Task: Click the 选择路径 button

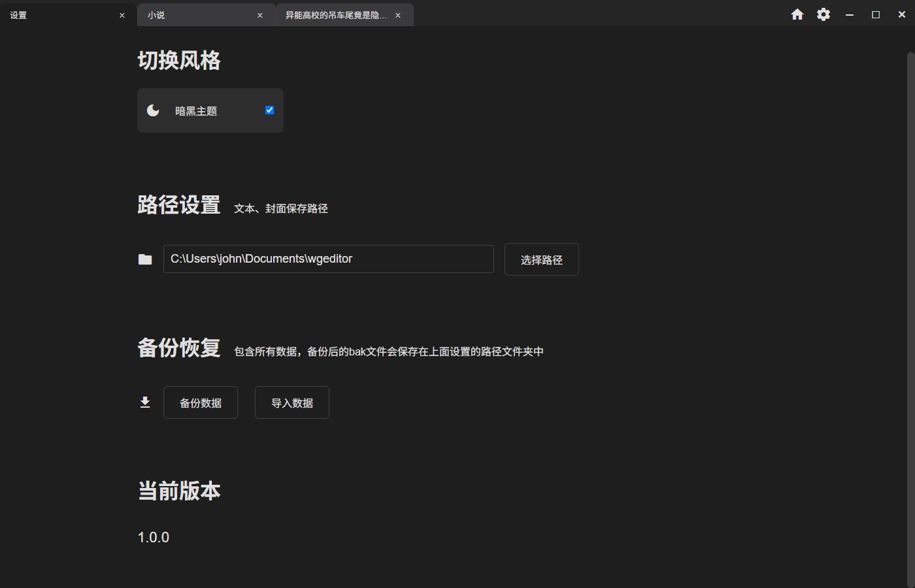Action: click(x=541, y=259)
